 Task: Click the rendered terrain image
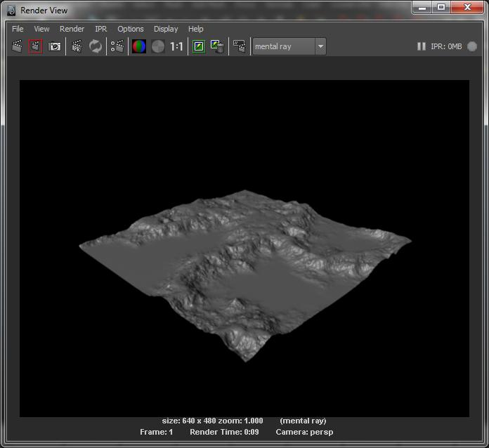244,248
